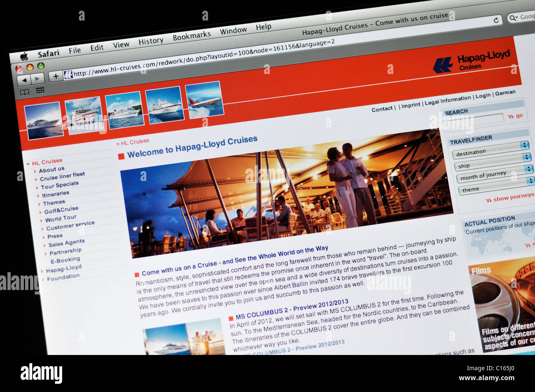This screenshot has height=392, width=535.
Task: Open Top Sites grid icon
Action: [40, 90]
